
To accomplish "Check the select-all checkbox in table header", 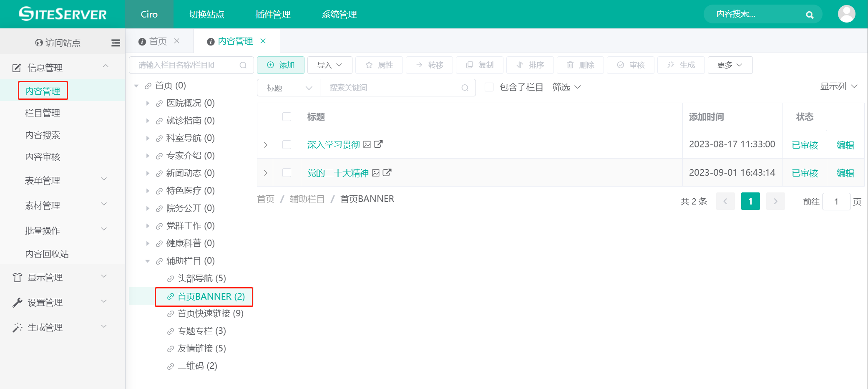I will tap(287, 117).
